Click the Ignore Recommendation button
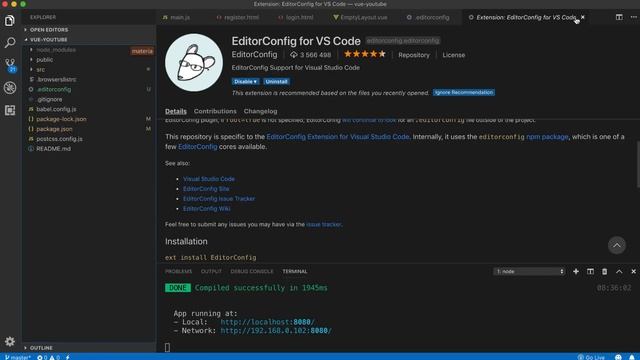This screenshot has height=360, width=640. point(464,92)
